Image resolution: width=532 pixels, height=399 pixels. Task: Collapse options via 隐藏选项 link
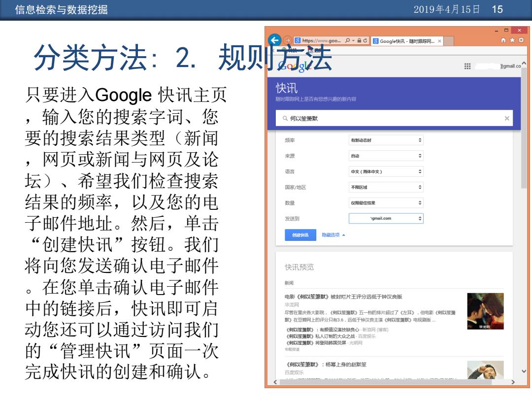pyautogui.click(x=333, y=235)
